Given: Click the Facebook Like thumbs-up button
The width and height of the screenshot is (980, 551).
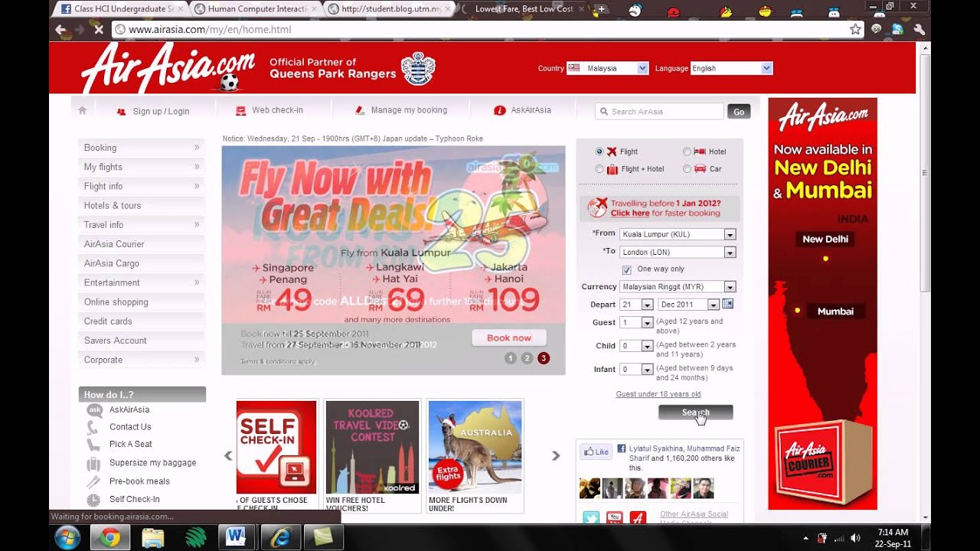Looking at the screenshot, I should (x=596, y=452).
